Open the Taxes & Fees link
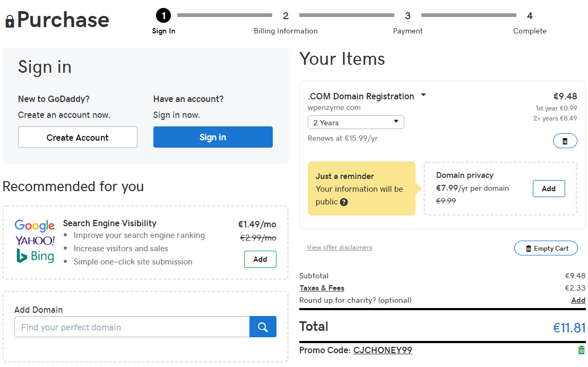The height and width of the screenshot is (367, 588). (x=322, y=288)
